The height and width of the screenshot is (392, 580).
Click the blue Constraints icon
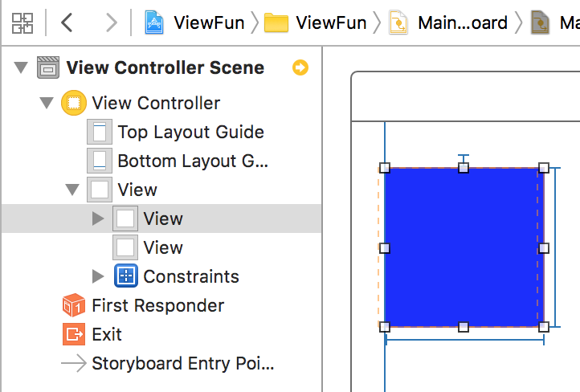click(126, 276)
